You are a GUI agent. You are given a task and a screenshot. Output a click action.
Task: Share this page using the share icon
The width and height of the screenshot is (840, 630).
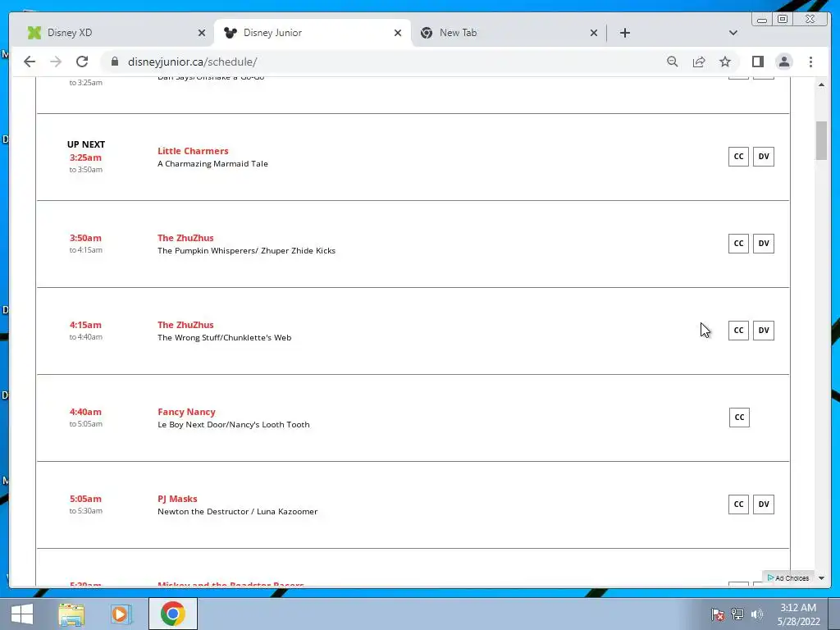[x=699, y=62]
